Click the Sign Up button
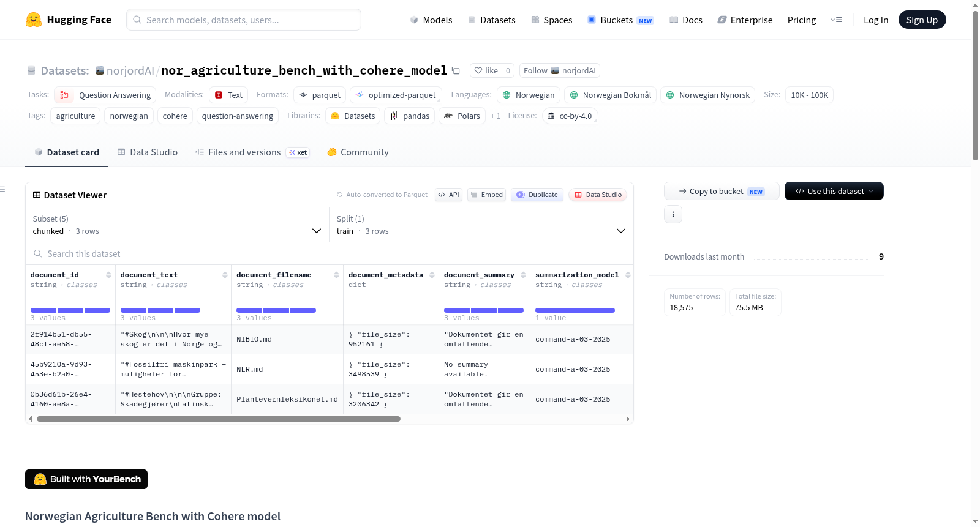This screenshot has width=980, height=527. tap(922, 20)
